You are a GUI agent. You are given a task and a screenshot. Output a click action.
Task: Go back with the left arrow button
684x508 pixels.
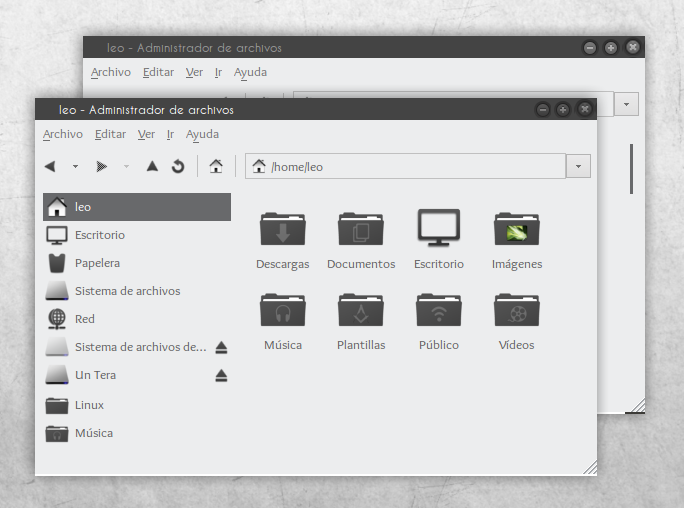coord(51,166)
